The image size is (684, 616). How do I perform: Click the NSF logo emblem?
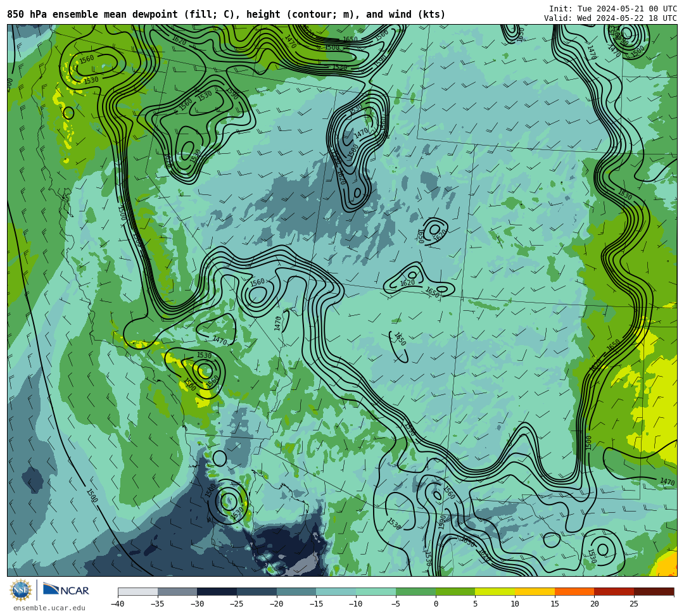[x=20, y=590]
